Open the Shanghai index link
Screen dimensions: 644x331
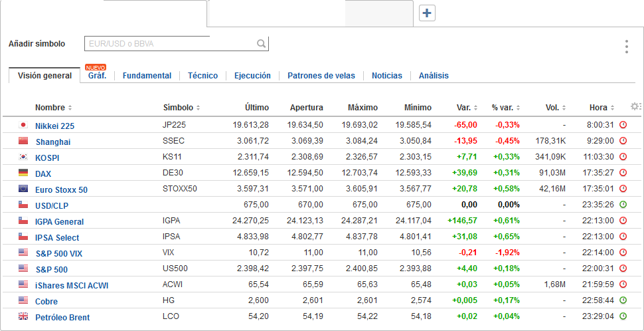point(53,142)
